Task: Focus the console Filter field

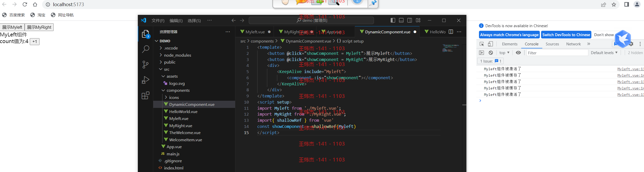Action: (x=557, y=53)
